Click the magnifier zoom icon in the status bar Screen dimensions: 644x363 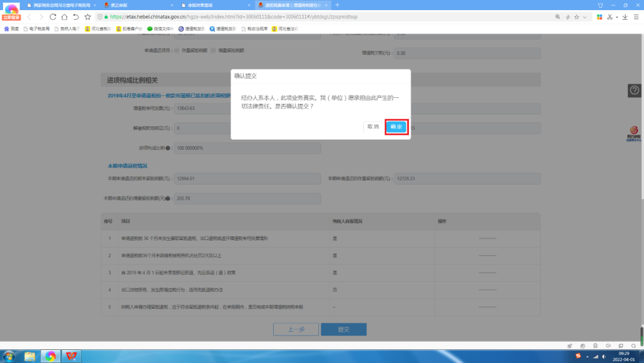634,346
